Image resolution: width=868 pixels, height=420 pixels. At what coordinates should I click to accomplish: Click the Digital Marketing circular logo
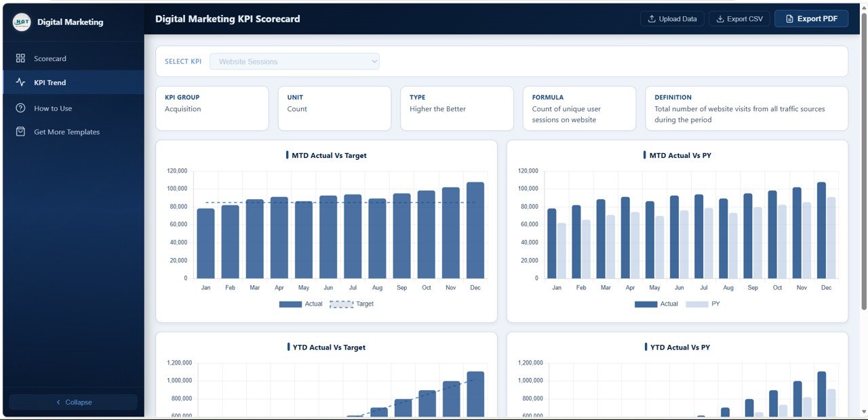[x=21, y=22]
